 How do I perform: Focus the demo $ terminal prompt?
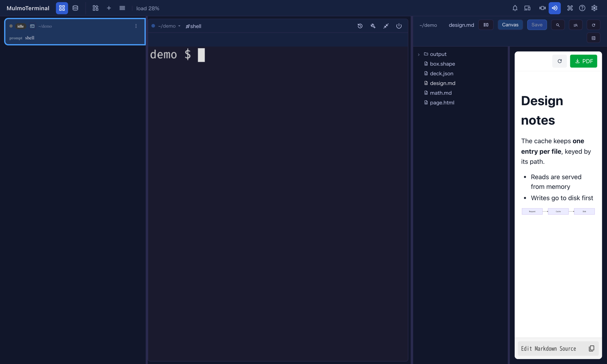(177, 55)
